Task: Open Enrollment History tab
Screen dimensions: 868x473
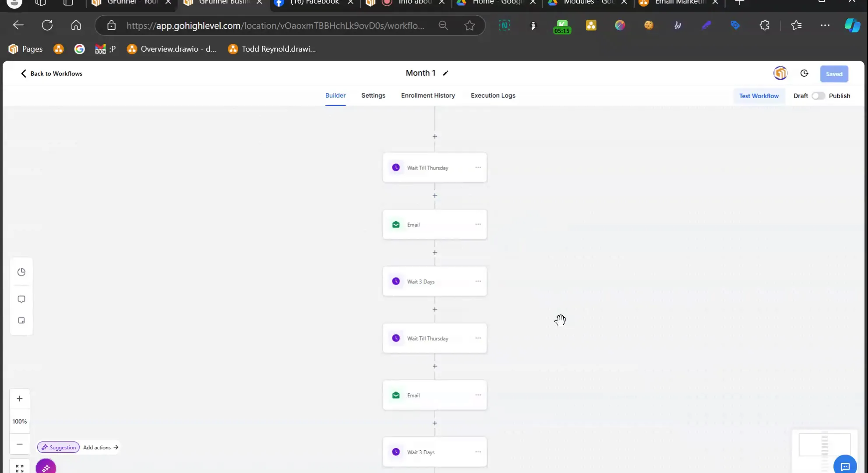Action: [x=428, y=95]
